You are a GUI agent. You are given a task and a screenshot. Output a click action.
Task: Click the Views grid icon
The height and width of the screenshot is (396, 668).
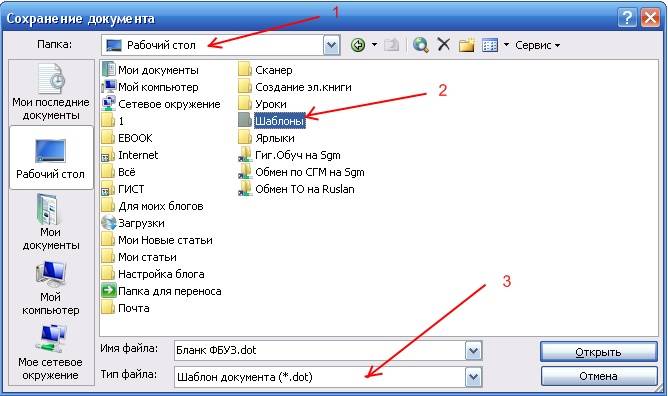pyautogui.click(x=489, y=45)
